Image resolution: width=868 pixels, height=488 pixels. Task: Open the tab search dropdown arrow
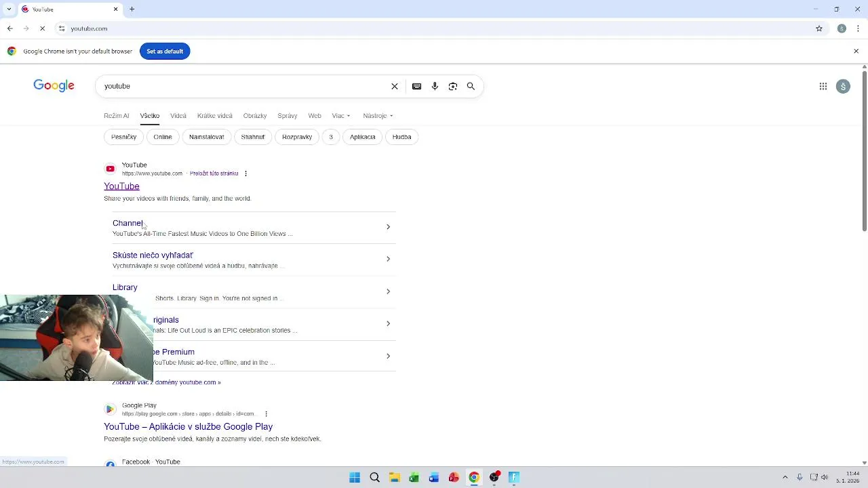pyautogui.click(x=9, y=9)
